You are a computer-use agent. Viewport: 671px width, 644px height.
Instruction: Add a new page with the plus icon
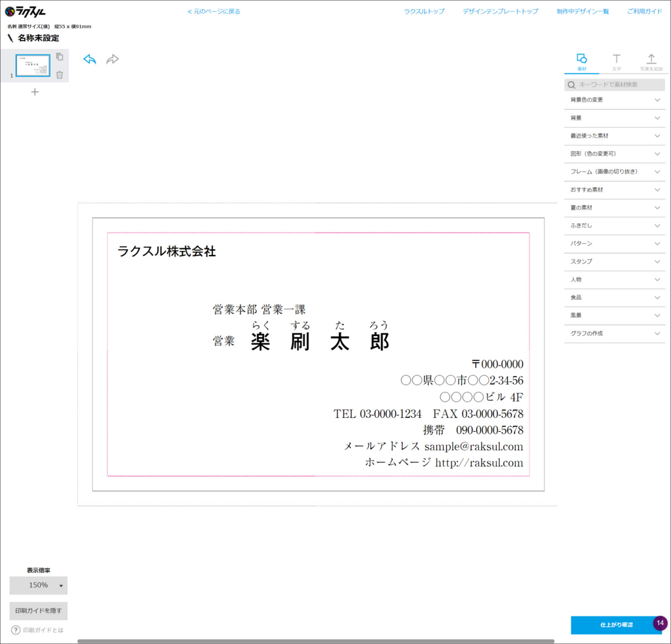(35, 92)
